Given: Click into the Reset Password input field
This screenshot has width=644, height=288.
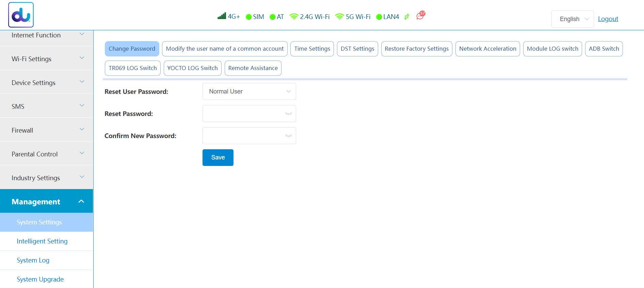Looking at the screenshot, I should pyautogui.click(x=243, y=114).
